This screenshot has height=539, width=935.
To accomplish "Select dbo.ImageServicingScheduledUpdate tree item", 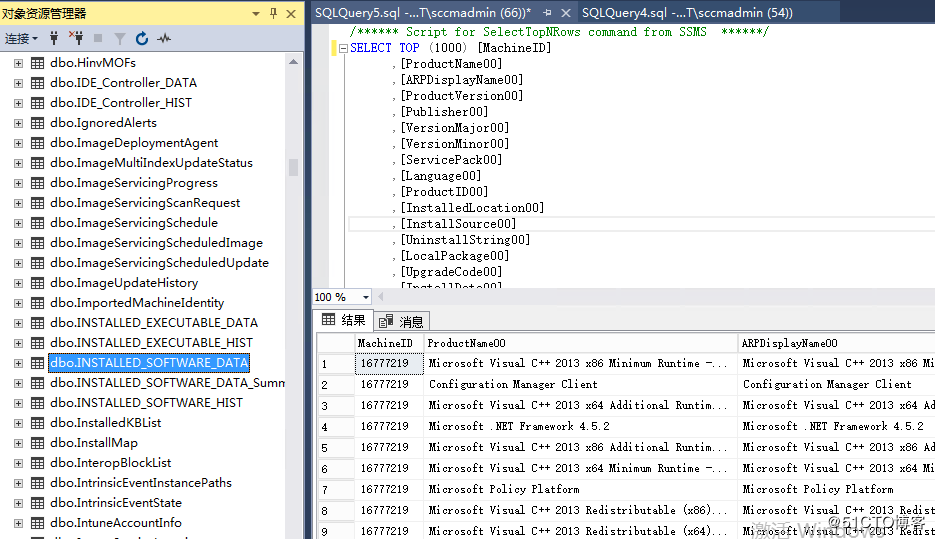I will tap(159, 263).
